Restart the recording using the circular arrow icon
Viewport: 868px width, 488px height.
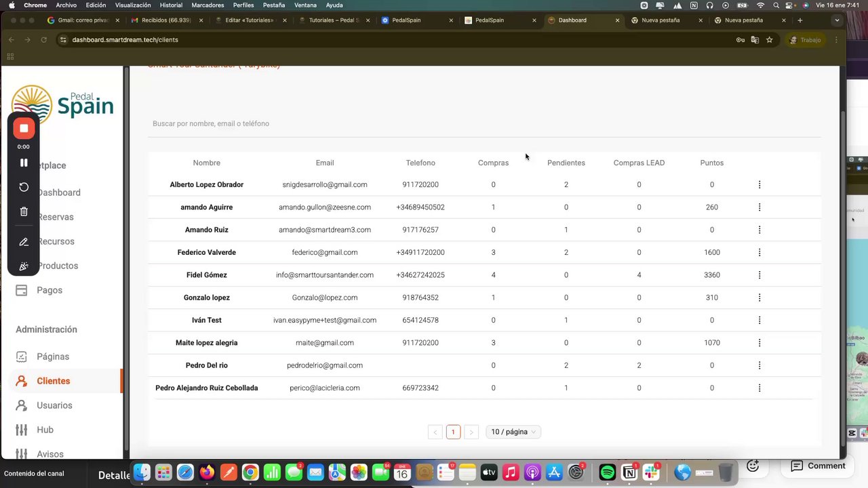24,187
